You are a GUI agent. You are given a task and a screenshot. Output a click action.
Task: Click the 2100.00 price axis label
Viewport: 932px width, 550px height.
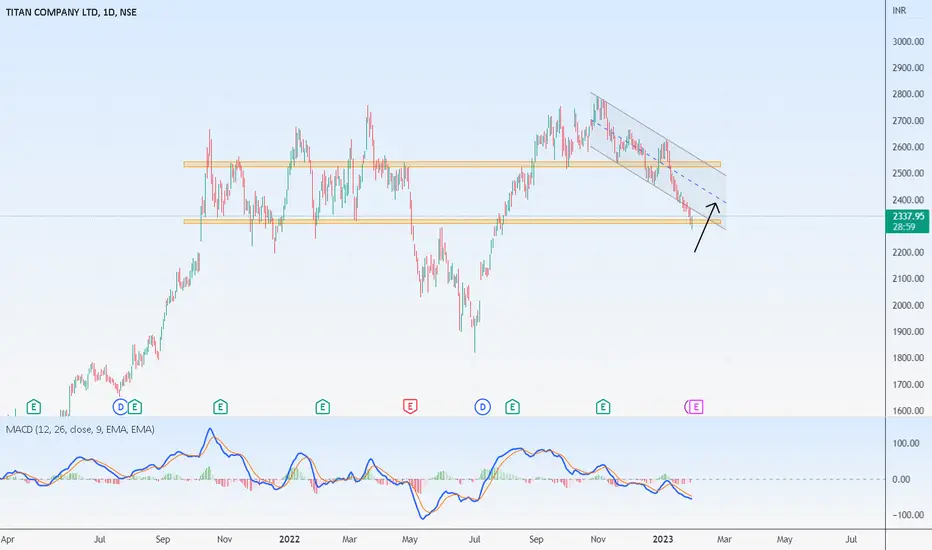pyautogui.click(x=908, y=278)
